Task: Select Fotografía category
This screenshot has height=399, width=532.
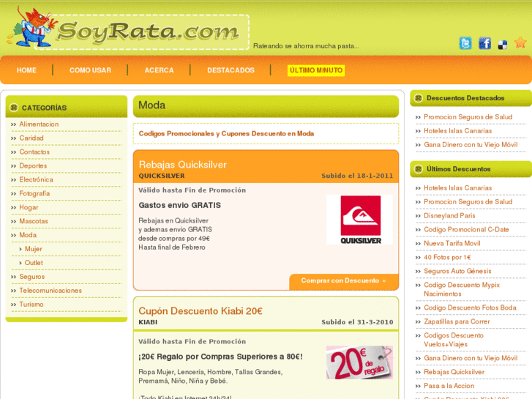Action: point(34,193)
